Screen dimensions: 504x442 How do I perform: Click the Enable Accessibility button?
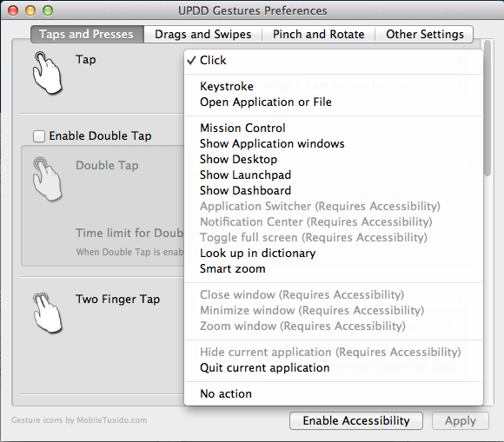356,420
